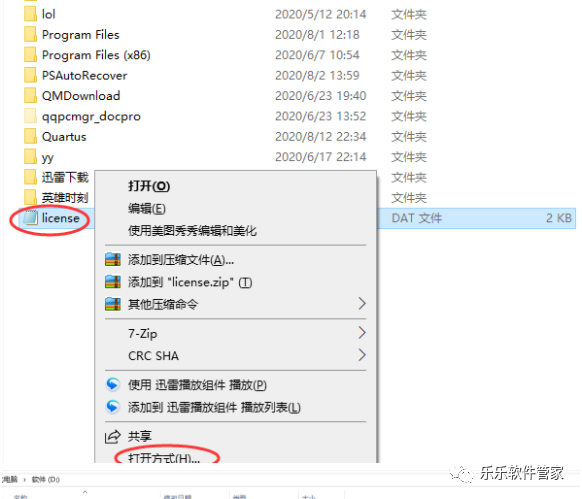
Task: Expand the 其他压缩命令 submenu arrow
Action: pos(362,304)
